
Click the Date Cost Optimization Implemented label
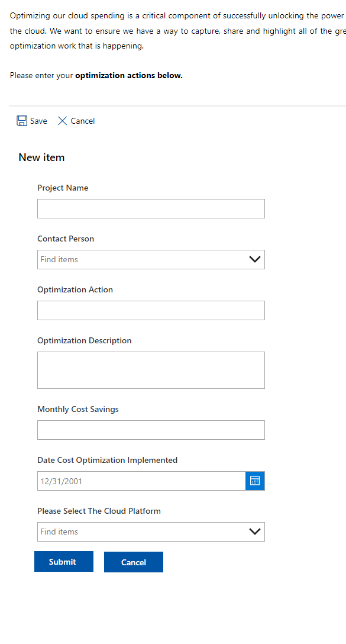pos(108,460)
